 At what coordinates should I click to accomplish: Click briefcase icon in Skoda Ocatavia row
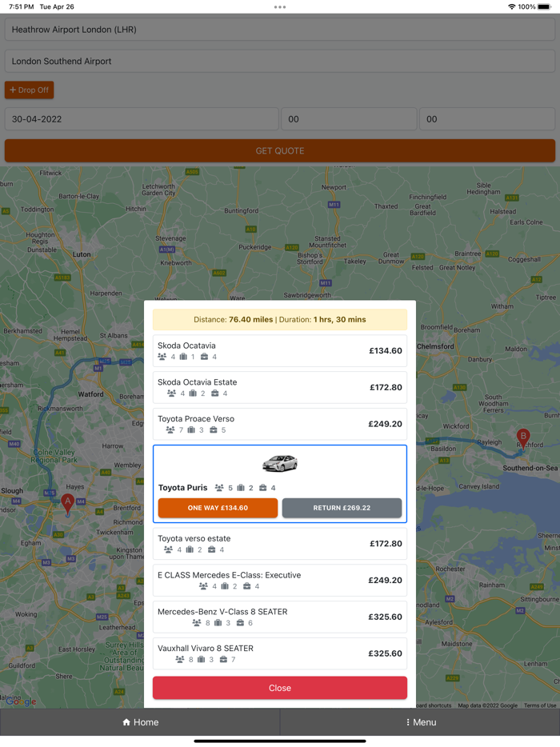pyautogui.click(x=204, y=357)
